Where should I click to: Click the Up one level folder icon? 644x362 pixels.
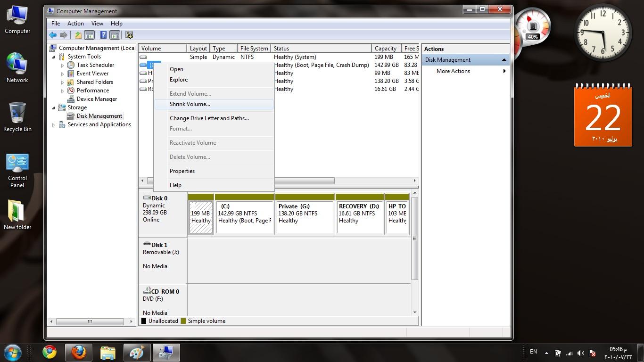[78, 35]
